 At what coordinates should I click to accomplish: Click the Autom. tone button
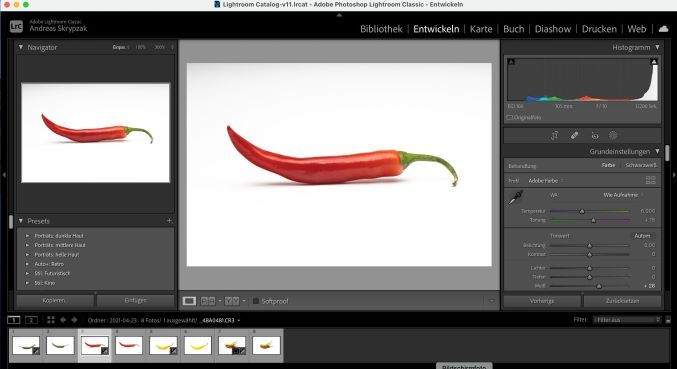[x=642, y=236]
